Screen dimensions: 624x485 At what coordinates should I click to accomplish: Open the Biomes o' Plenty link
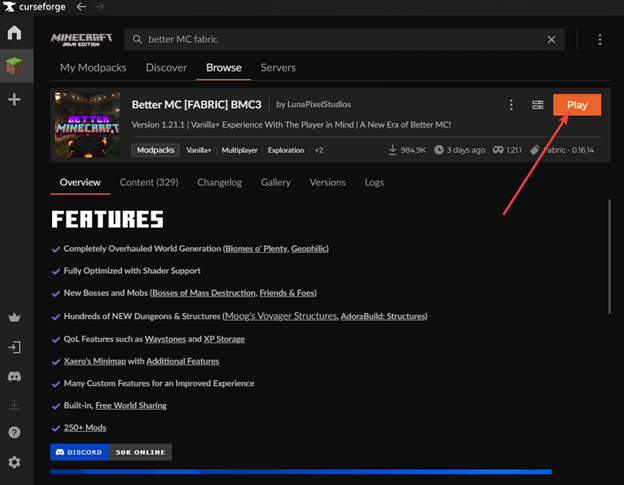(x=256, y=249)
